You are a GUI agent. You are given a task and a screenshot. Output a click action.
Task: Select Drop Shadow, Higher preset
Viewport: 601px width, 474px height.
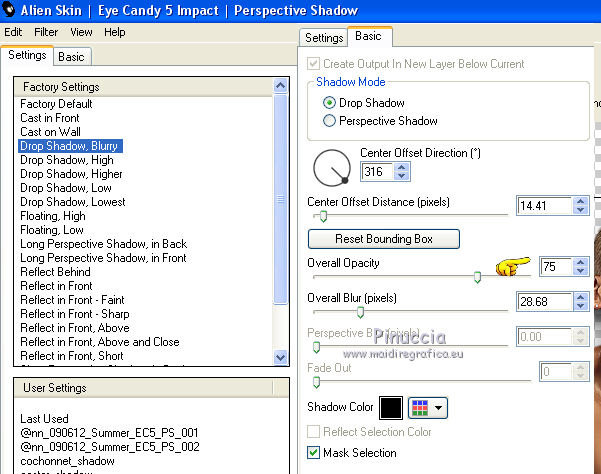71,174
